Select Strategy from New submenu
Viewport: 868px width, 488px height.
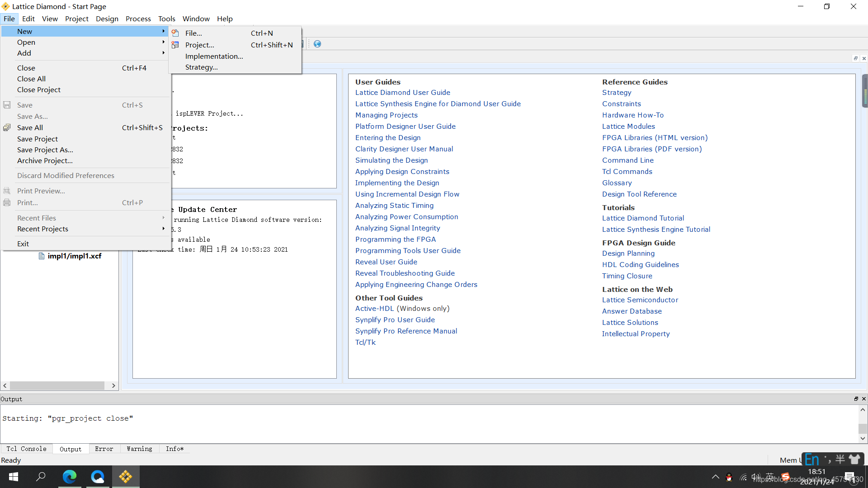[x=201, y=67]
